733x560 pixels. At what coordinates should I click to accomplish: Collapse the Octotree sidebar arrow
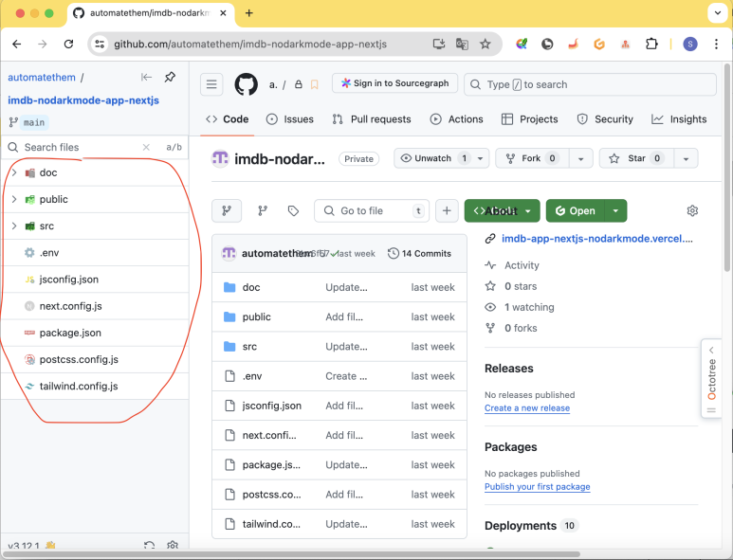(146, 77)
